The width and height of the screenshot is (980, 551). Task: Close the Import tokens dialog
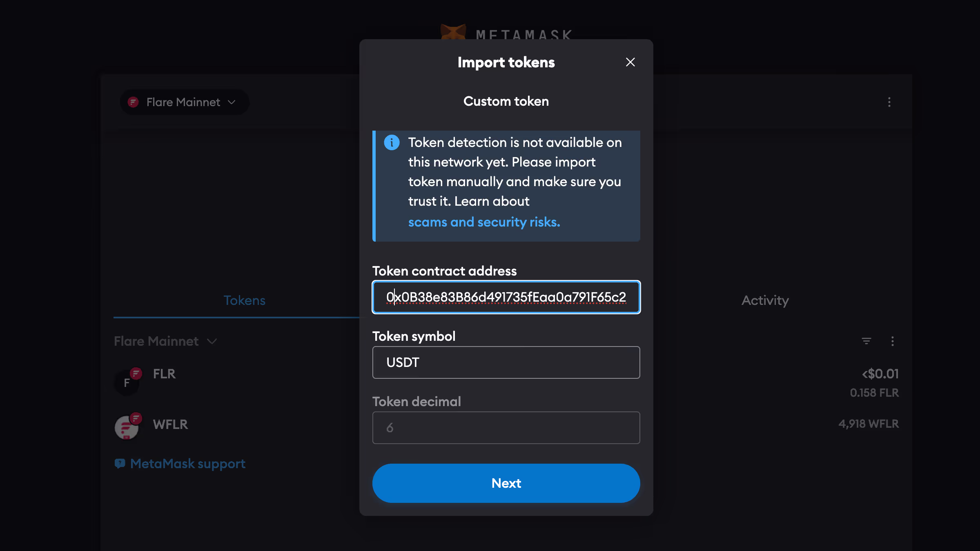(x=630, y=62)
